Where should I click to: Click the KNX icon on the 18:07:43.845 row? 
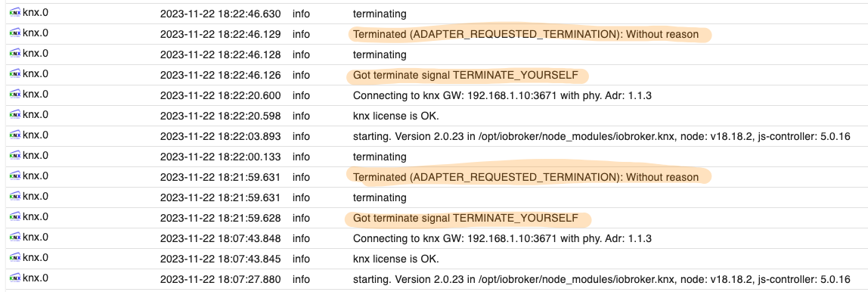click(x=15, y=258)
